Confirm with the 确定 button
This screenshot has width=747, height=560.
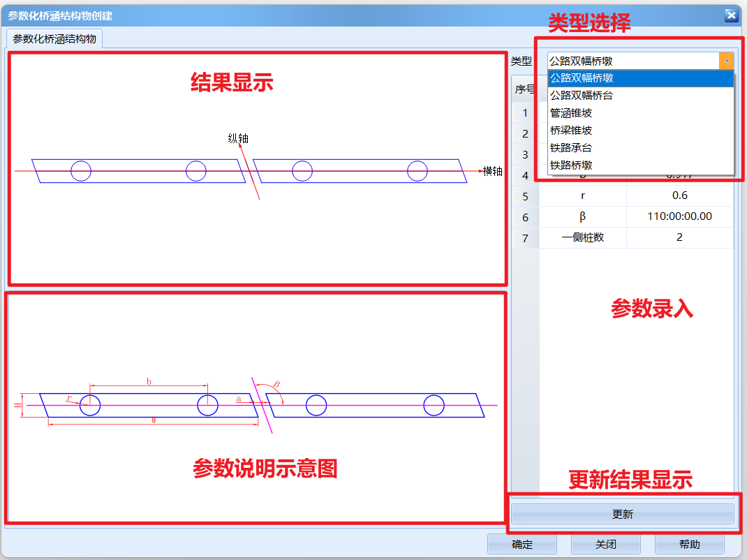click(522, 545)
